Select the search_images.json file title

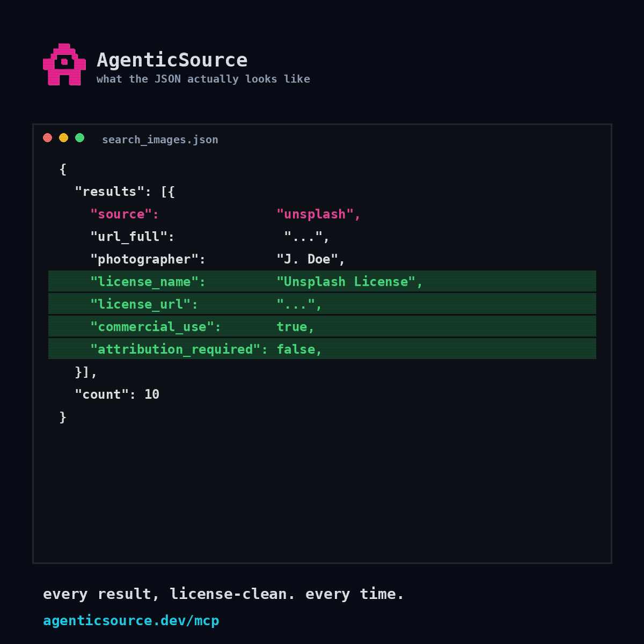pos(160,140)
